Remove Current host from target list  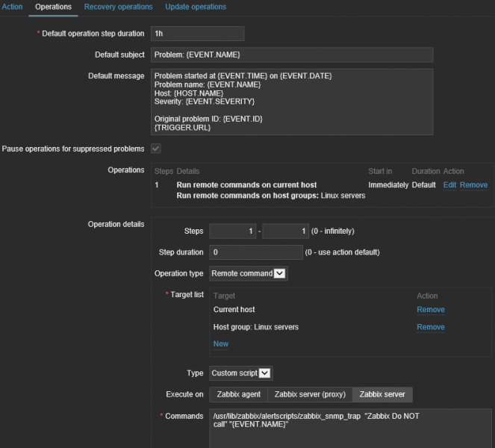point(430,309)
